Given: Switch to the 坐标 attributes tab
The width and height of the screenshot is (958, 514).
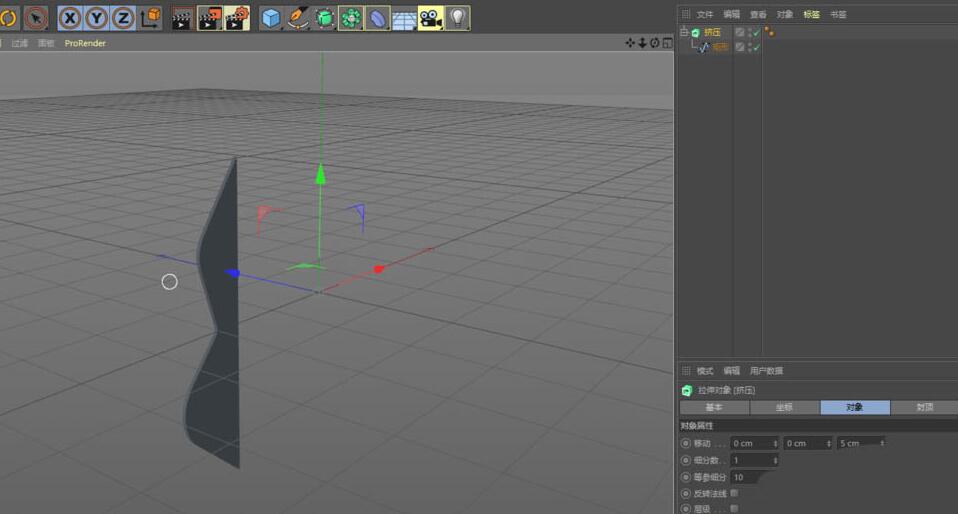Looking at the screenshot, I should coord(784,407).
